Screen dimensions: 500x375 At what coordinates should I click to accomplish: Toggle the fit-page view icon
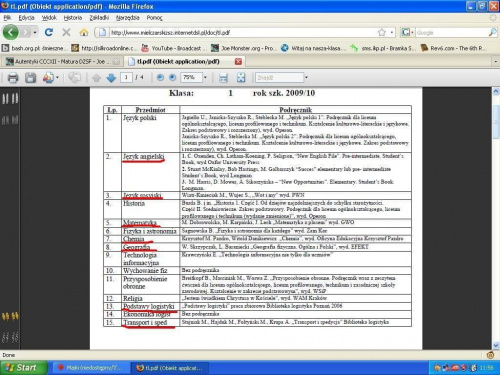pyautogui.click(x=241, y=78)
